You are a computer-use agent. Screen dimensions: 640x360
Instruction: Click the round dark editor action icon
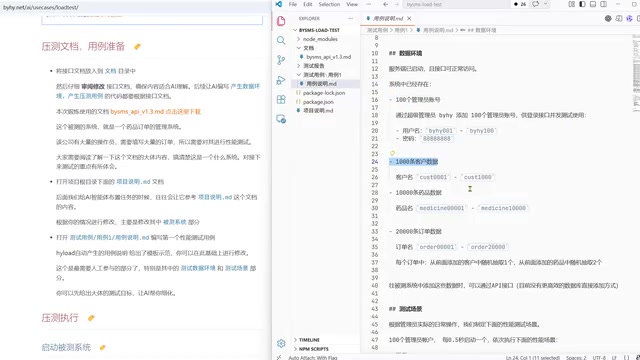tap(608, 18)
